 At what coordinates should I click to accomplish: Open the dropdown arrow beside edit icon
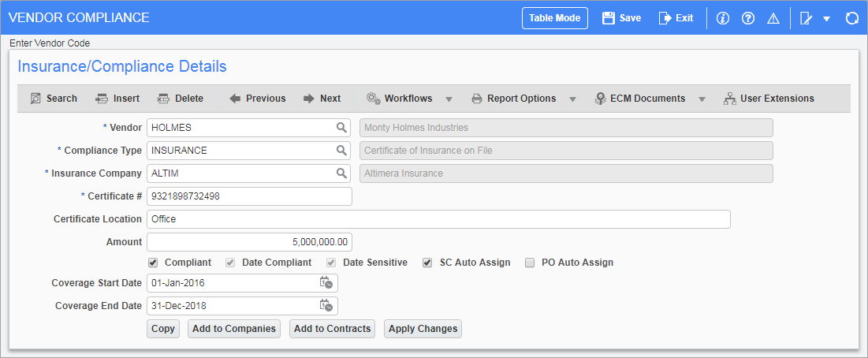pyautogui.click(x=826, y=19)
